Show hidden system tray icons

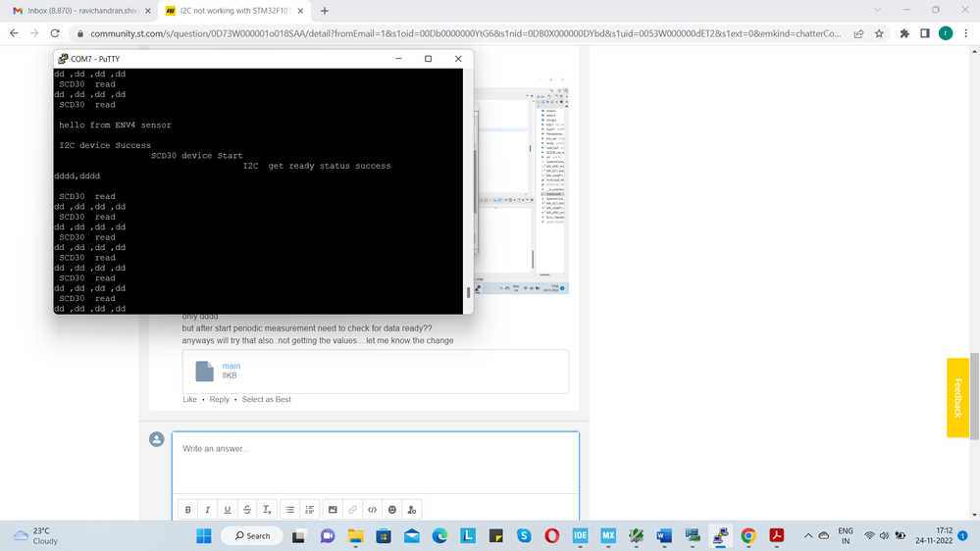pos(808,536)
